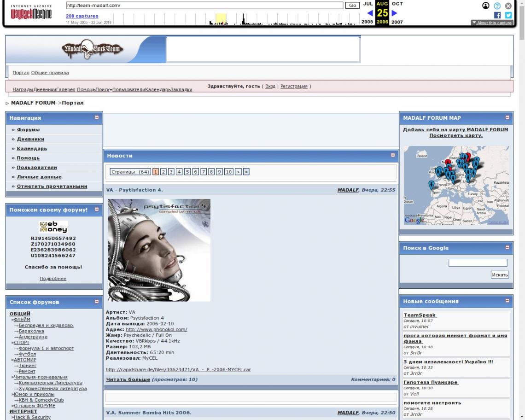
Task: Open the phonokol.com address link
Action: (x=157, y=329)
